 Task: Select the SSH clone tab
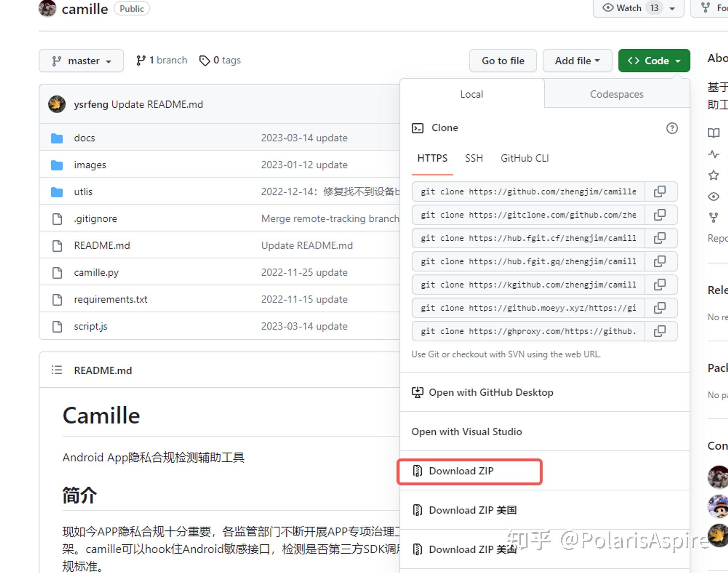point(474,158)
